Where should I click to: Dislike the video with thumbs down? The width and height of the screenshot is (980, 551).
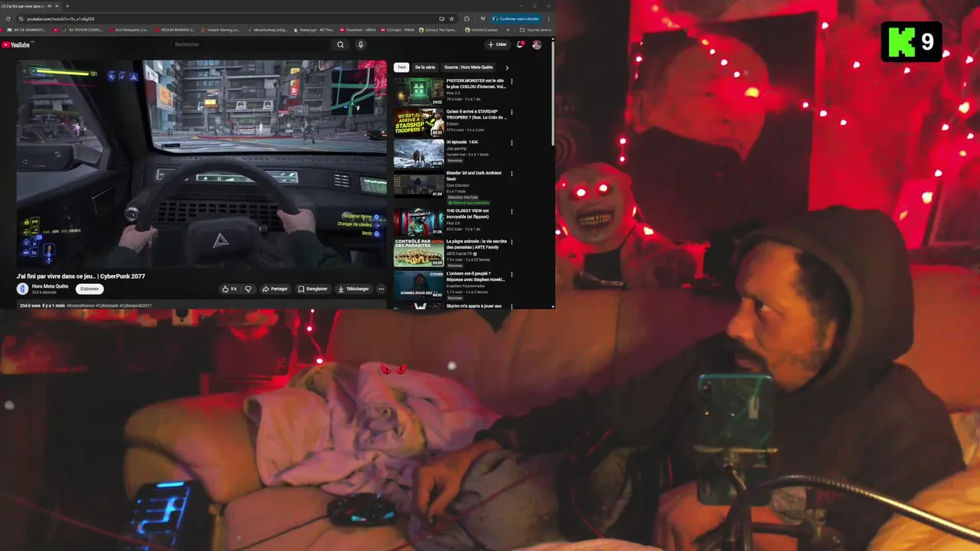[247, 289]
